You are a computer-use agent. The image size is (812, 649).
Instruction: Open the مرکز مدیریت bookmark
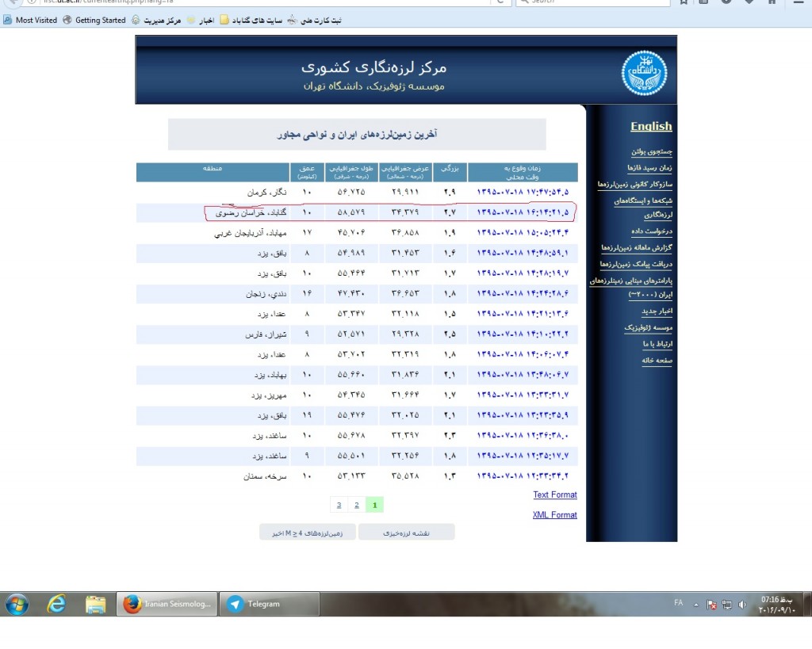coord(156,20)
